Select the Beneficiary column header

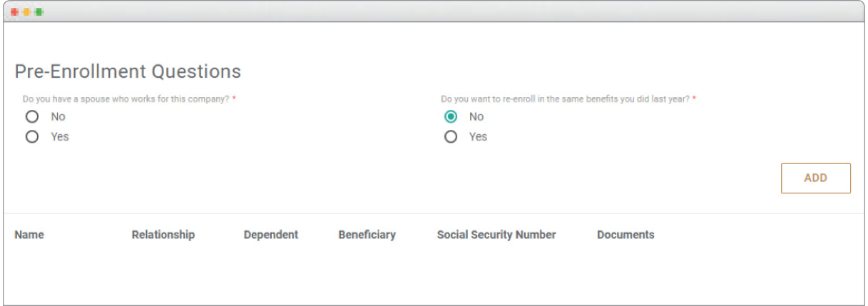tap(367, 235)
